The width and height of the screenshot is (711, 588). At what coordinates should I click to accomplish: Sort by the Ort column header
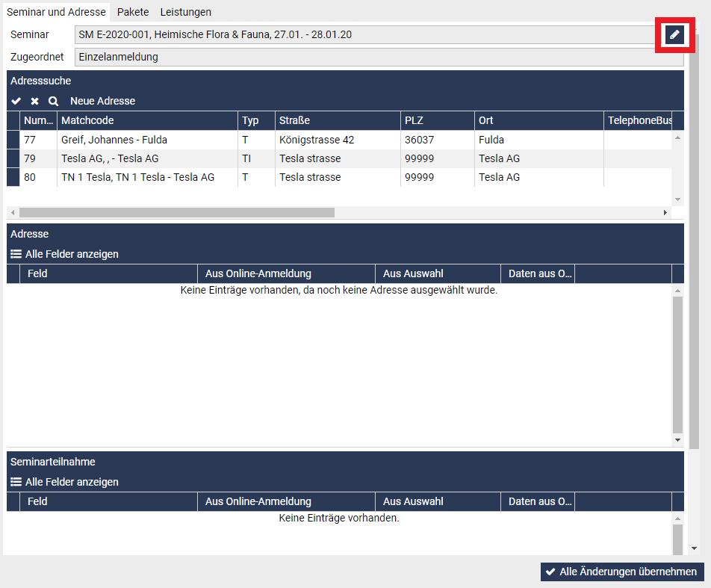(x=538, y=120)
